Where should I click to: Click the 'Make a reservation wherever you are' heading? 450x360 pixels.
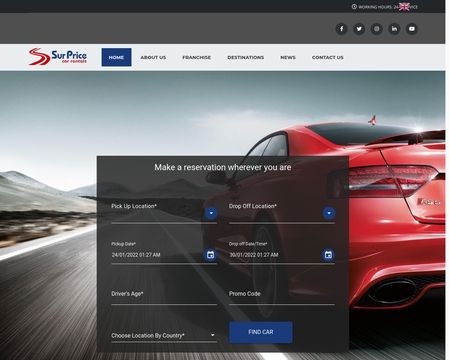pyautogui.click(x=223, y=167)
